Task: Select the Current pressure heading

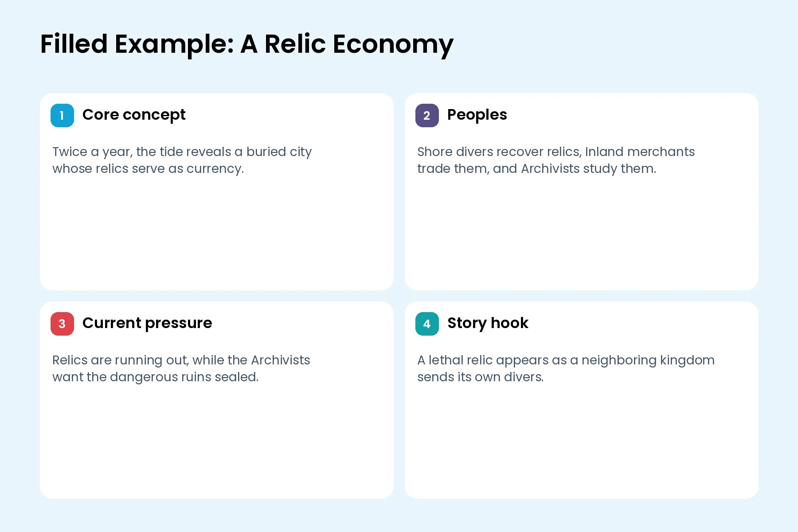Action: 147,323
